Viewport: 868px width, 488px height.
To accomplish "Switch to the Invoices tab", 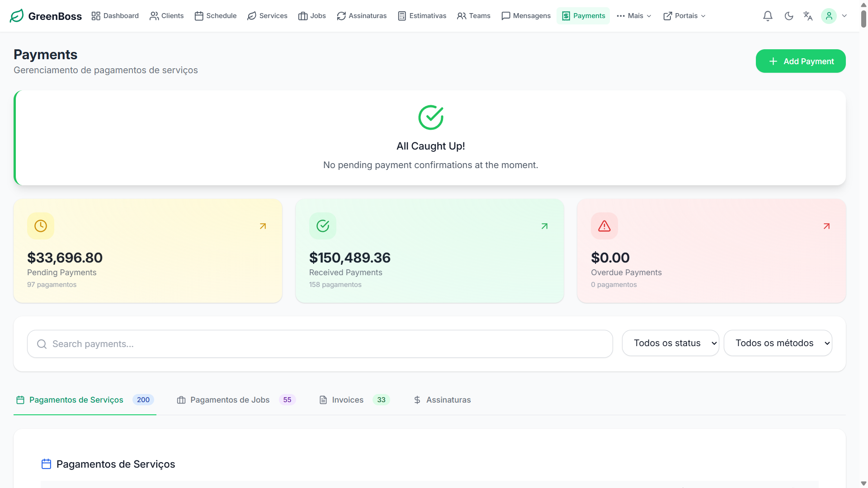I will coord(347,400).
